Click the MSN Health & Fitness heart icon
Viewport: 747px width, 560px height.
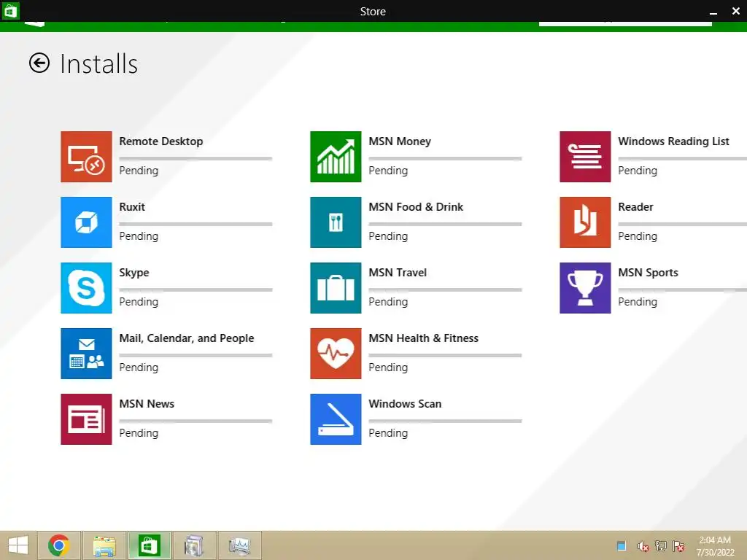(x=336, y=354)
